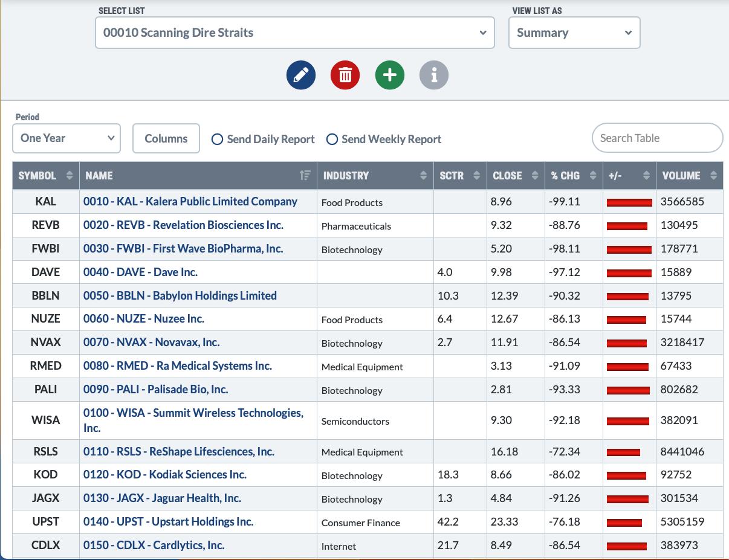Click the VOLUME column header
Screen dimensions: 729x560
coord(681,176)
